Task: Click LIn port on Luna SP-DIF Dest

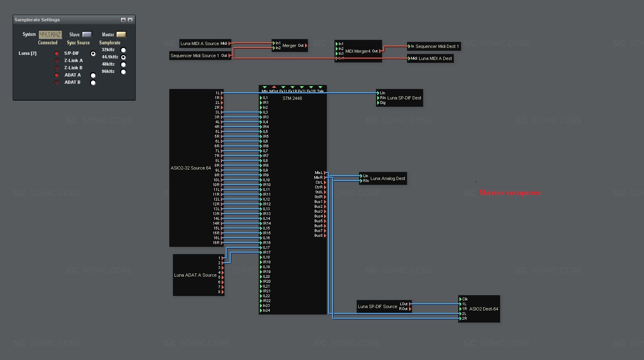Action: coord(378,93)
